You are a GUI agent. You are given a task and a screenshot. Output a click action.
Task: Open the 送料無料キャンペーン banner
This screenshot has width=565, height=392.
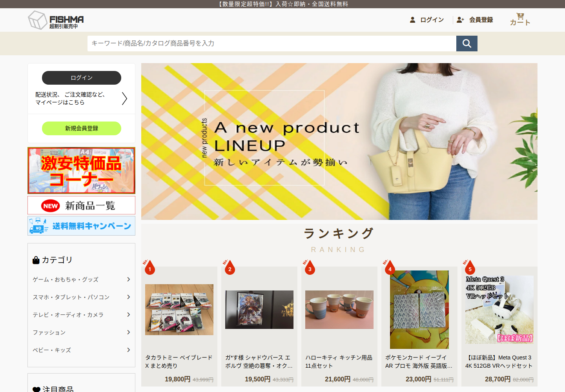pos(81,226)
